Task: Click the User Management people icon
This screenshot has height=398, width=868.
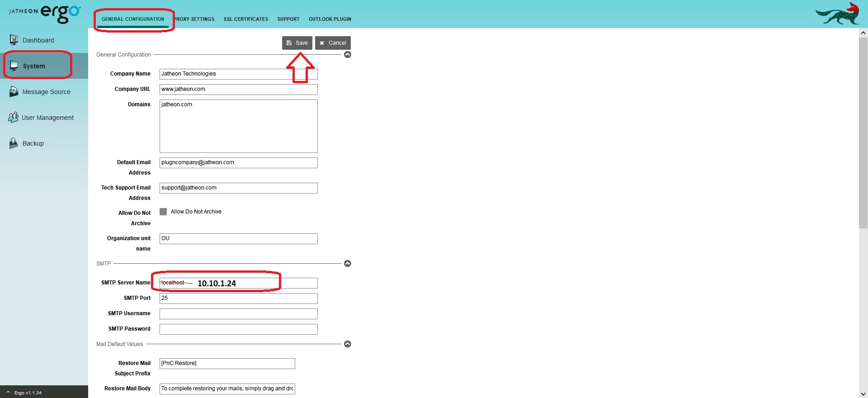Action: (x=13, y=117)
